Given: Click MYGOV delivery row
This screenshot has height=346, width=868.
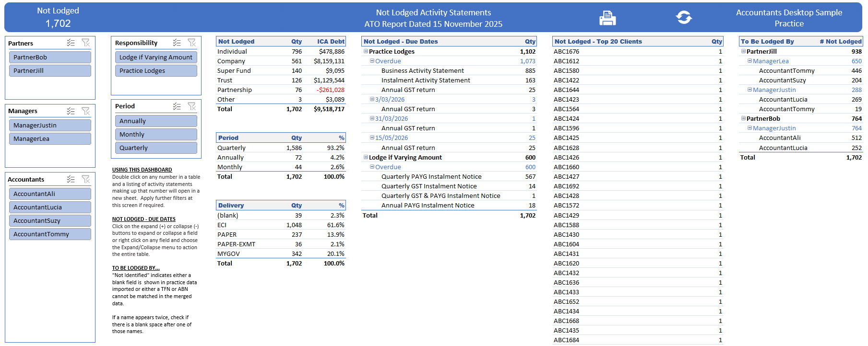Looking at the screenshot, I should click(x=281, y=254).
